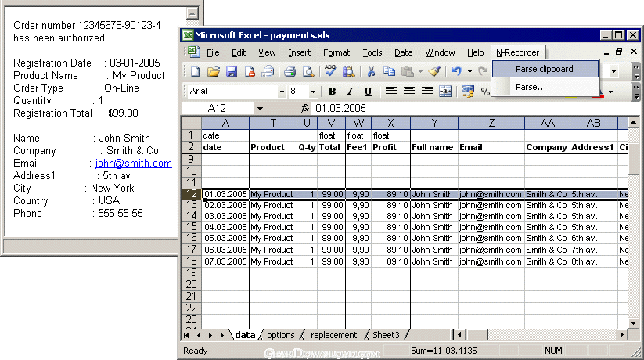The image size is (644, 360).
Task: Open the Format menu
Action: (336, 52)
